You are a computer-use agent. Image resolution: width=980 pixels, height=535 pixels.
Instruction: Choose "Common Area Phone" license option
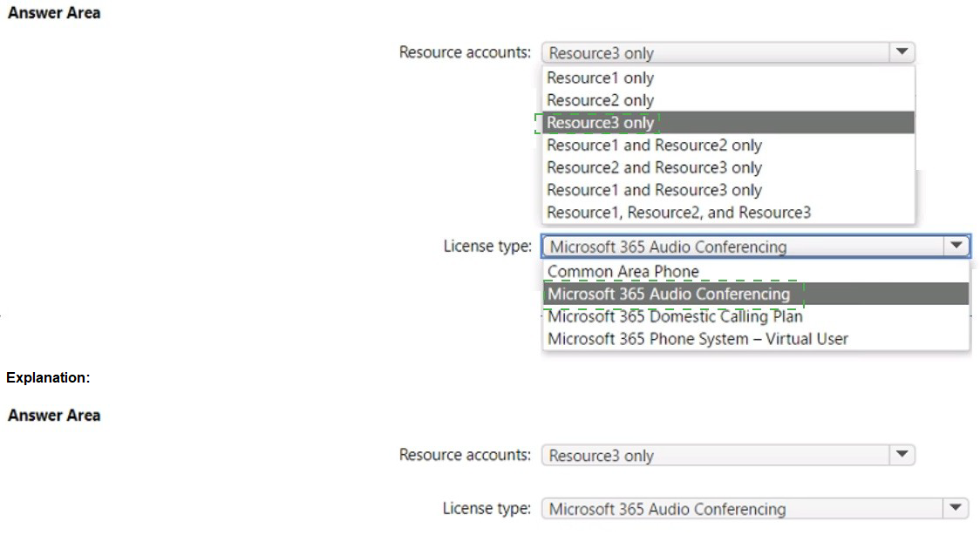click(x=623, y=272)
